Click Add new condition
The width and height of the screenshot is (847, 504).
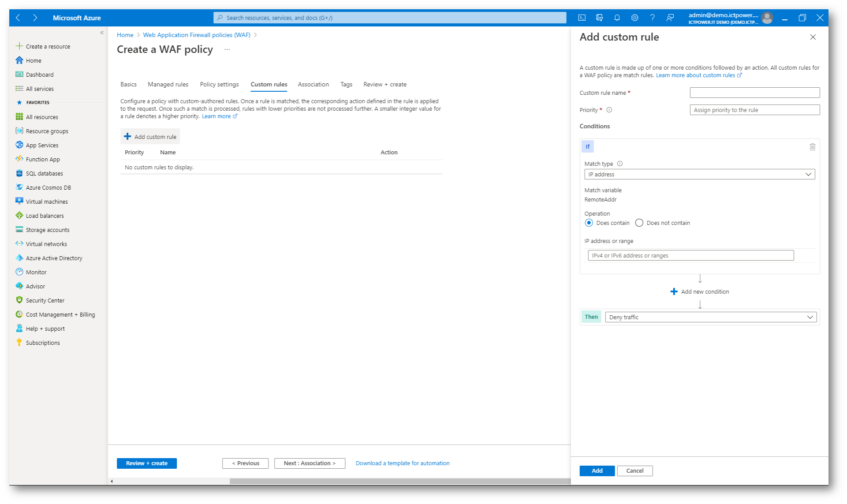click(x=700, y=291)
